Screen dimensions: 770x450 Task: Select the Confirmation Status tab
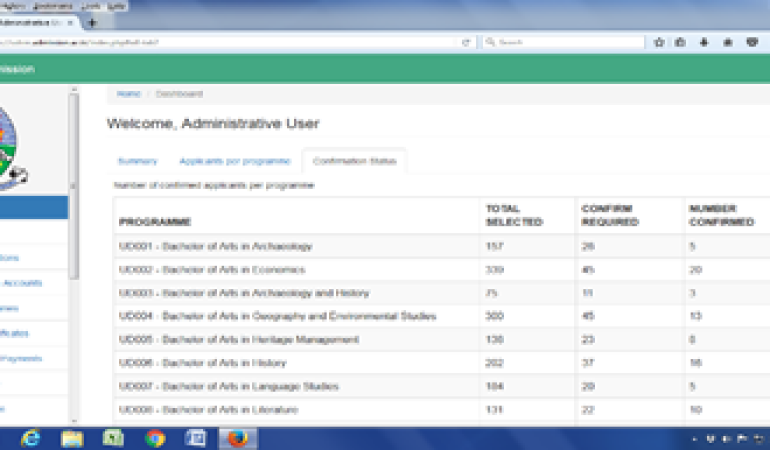(x=353, y=161)
